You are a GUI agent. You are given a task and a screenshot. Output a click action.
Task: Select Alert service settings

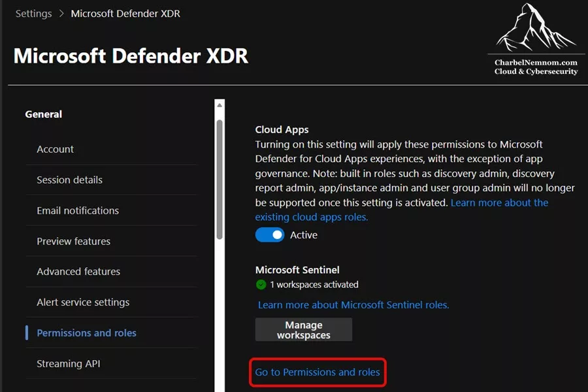(83, 302)
